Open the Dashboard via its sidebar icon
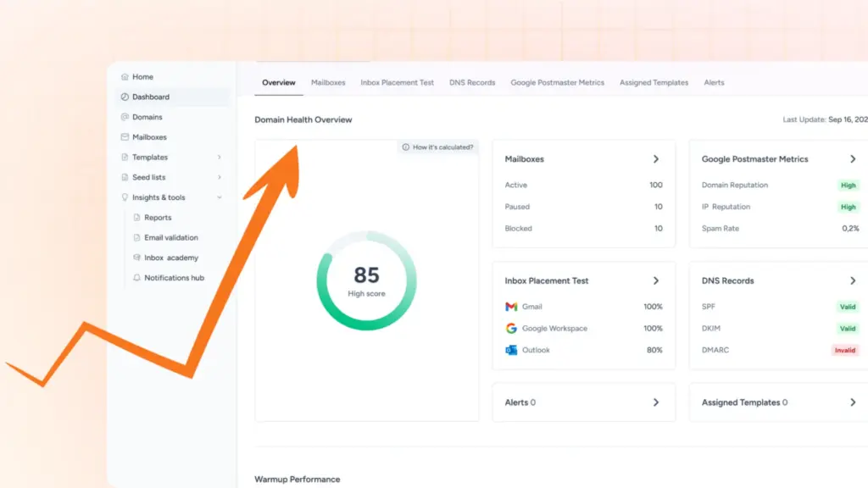The height and width of the screenshot is (488, 868). [125, 97]
